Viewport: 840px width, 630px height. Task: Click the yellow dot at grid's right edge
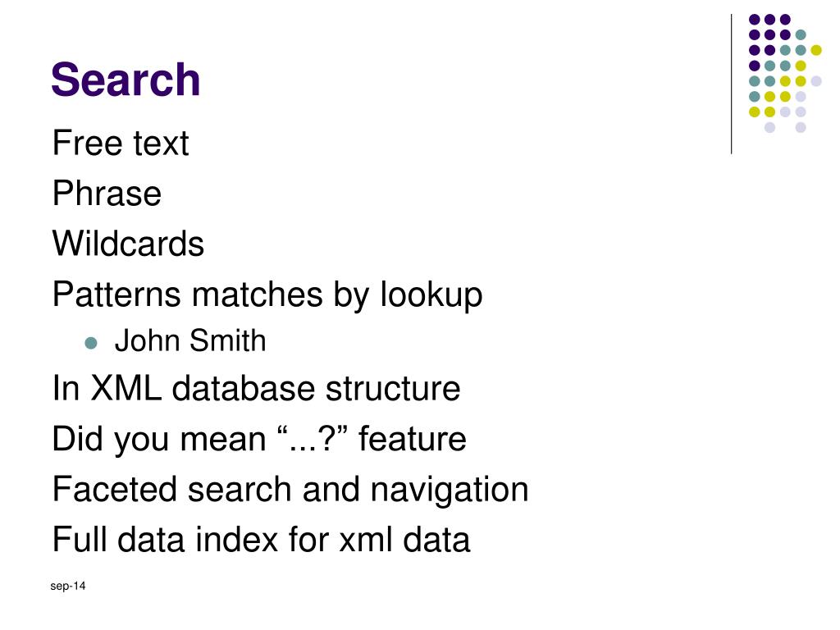pos(816,50)
